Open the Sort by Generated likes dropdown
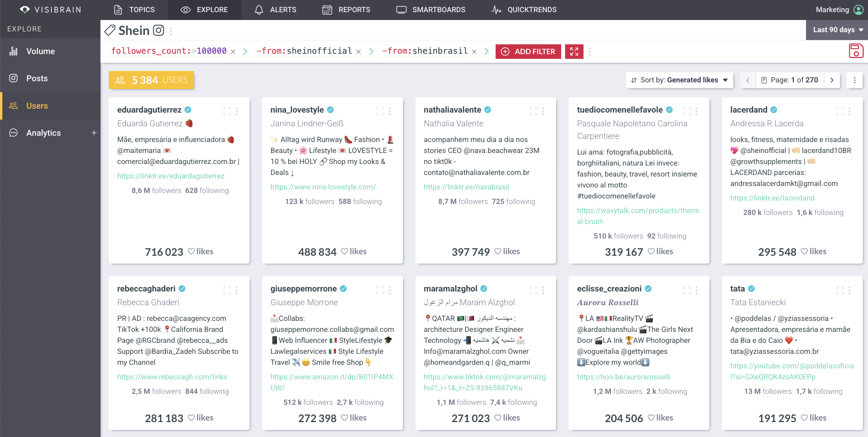This screenshot has height=437, width=868. pyautogui.click(x=679, y=80)
